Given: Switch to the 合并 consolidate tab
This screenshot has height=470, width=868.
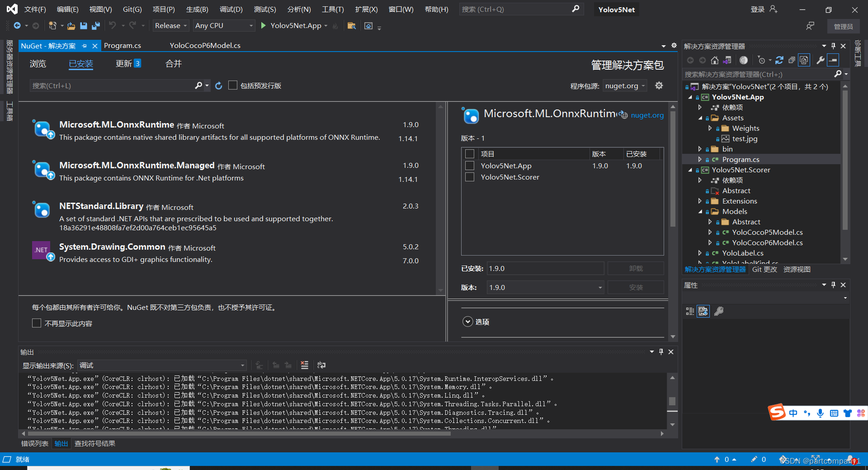Looking at the screenshot, I should click(x=173, y=64).
